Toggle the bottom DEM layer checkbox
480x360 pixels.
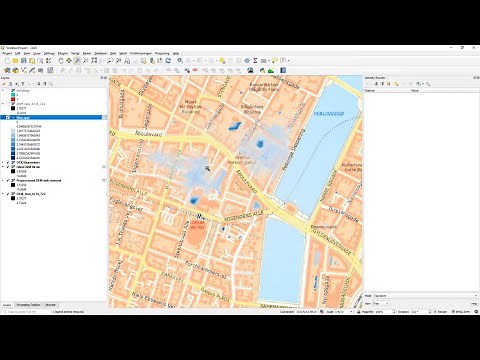(8, 194)
